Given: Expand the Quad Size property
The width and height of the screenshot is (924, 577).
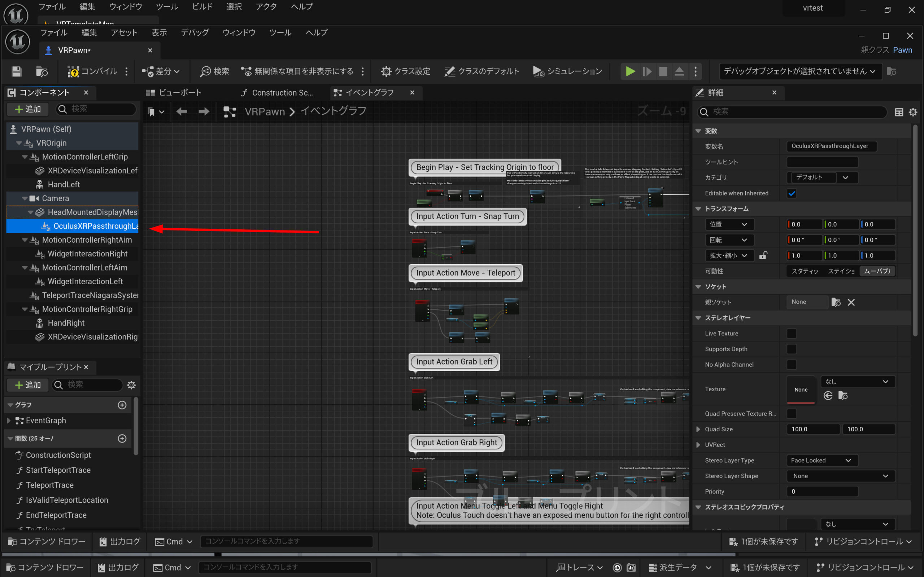Looking at the screenshot, I should (698, 429).
